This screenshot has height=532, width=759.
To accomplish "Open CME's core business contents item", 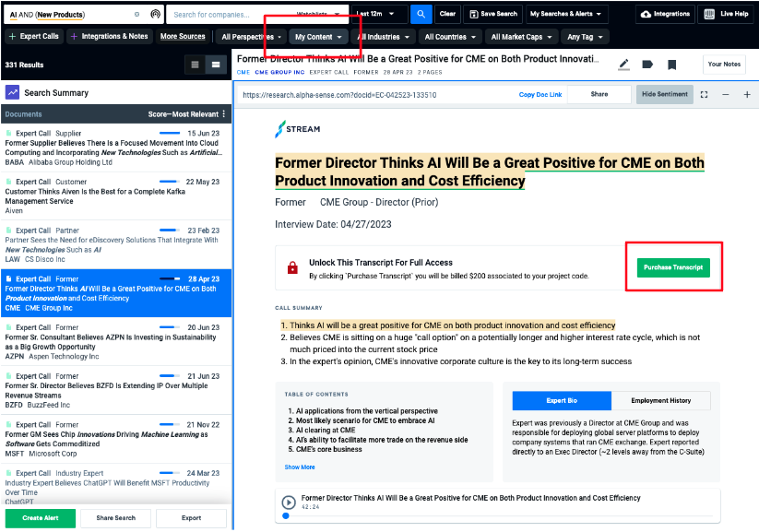I will (x=328, y=449).
